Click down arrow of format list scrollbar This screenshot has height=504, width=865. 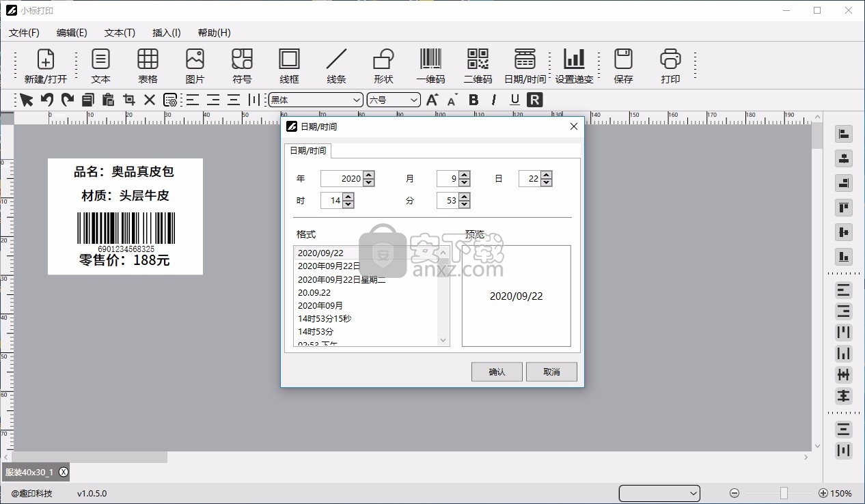coord(443,340)
